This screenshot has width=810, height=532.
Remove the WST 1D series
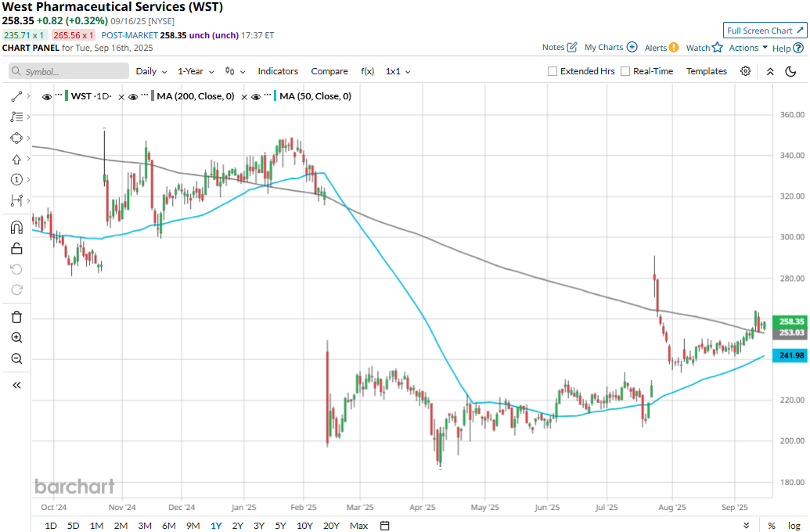pyautogui.click(x=121, y=97)
